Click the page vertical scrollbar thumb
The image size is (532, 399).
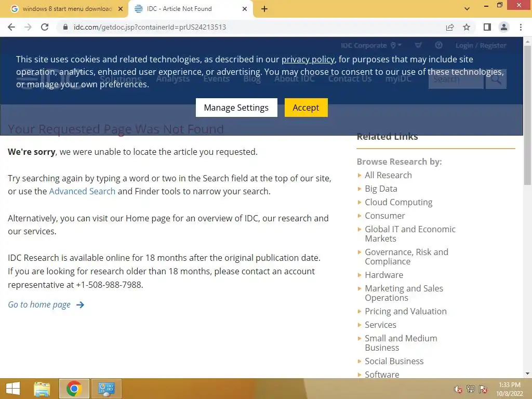[x=527, y=115]
